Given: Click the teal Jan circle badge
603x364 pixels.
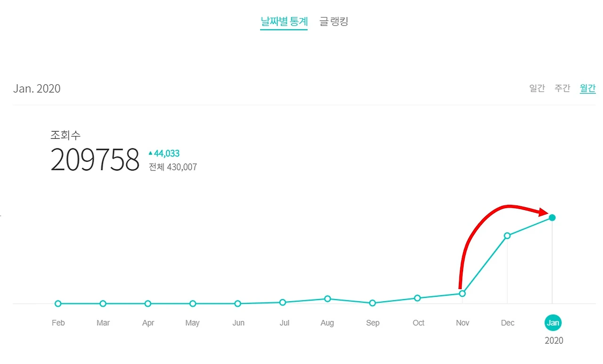Looking at the screenshot, I should [553, 323].
